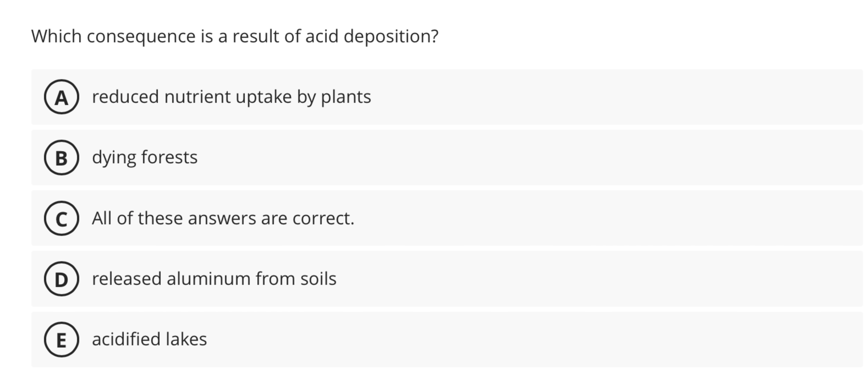Select answer B circle icon
The height and width of the screenshot is (386, 868).
click(62, 157)
